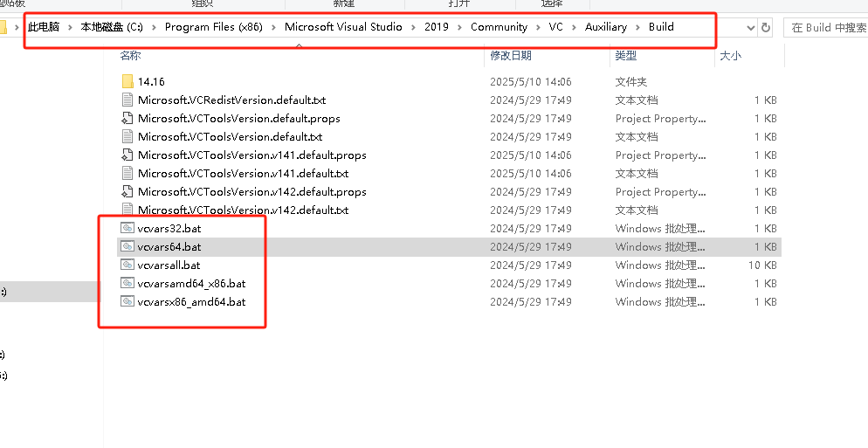Expand chevron after Microsoft Visual Studio breadcrumb
The image size is (868, 448).
(x=414, y=27)
